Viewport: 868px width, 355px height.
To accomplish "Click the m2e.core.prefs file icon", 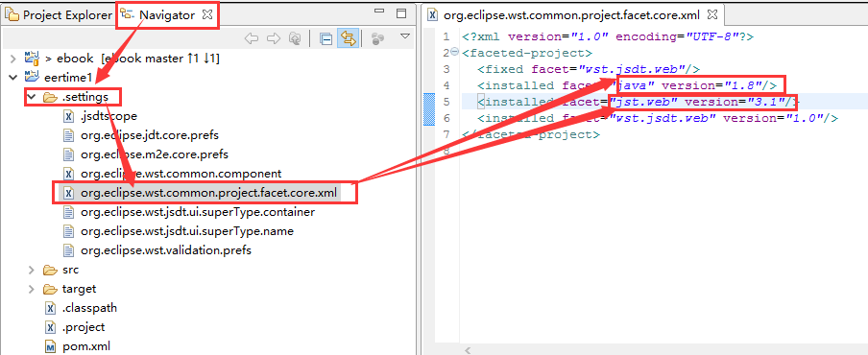I will click(68, 154).
